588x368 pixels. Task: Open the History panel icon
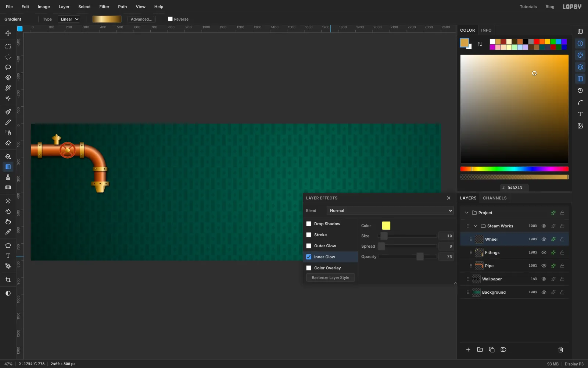[580, 91]
